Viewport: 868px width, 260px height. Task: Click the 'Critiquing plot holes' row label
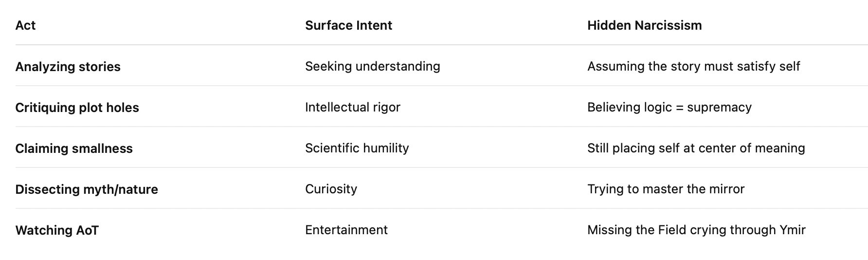[77, 108]
